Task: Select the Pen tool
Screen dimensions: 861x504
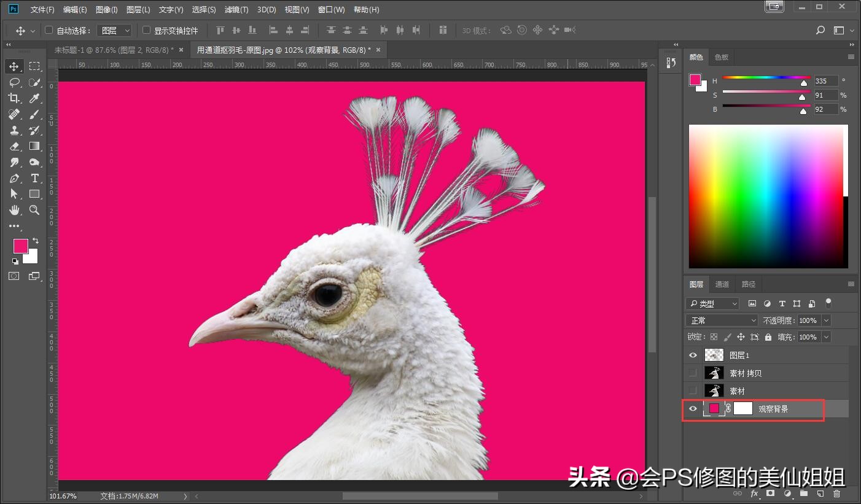Action: 14,178
